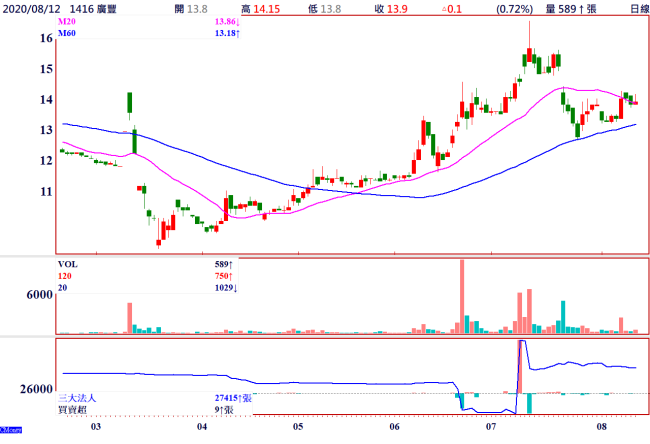Click the closing price 收 13.9
This screenshot has width=650, height=444.
(391, 9)
